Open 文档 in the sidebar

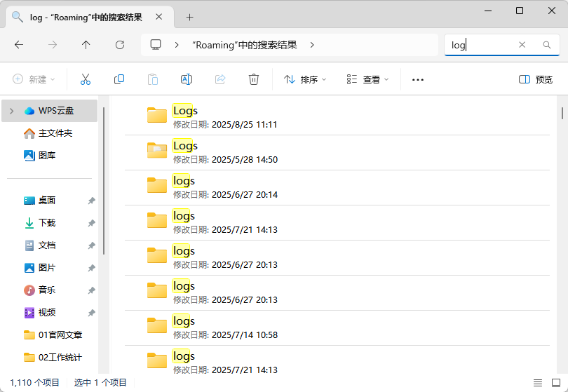[49, 245]
